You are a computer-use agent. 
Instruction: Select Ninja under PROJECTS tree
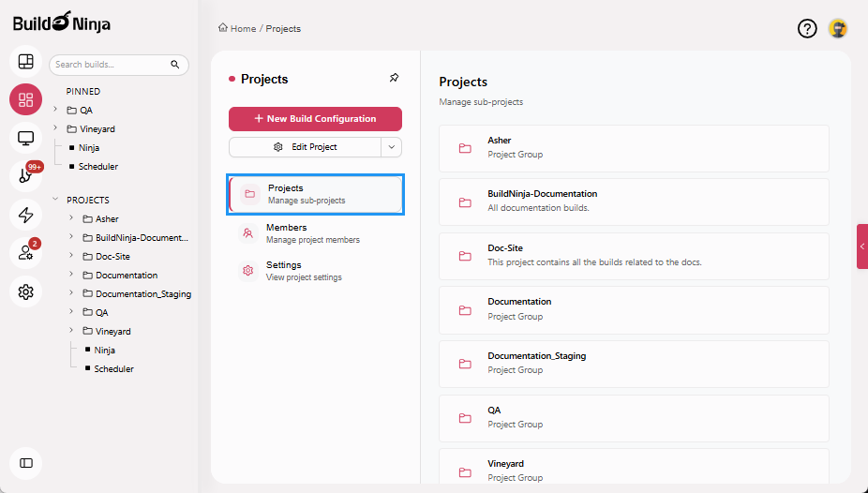(x=105, y=351)
